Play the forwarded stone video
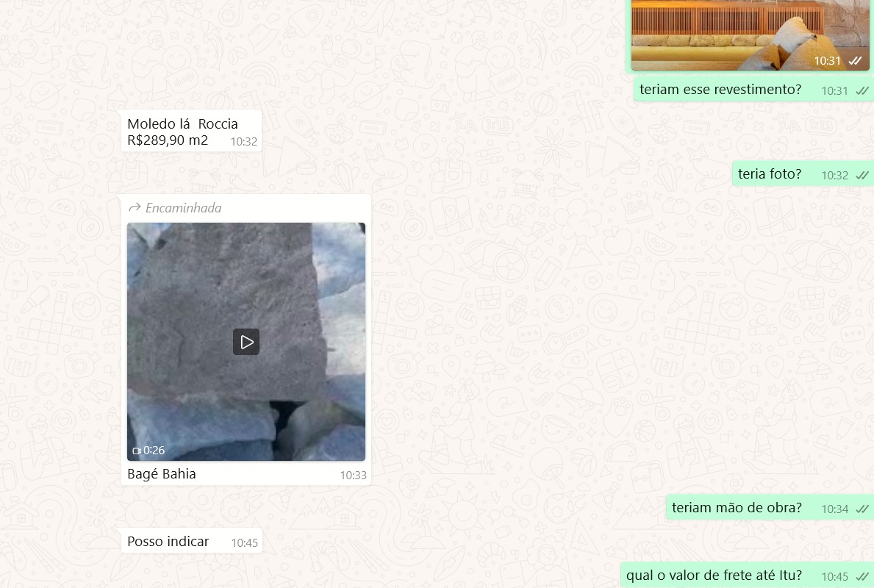Screen dimensions: 874x588 (246, 342)
